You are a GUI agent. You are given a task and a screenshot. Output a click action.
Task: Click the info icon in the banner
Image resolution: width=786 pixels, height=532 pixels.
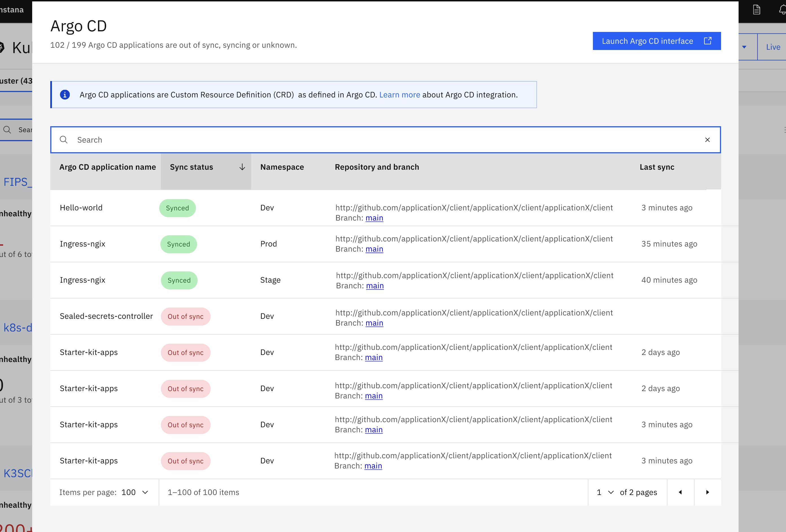point(65,95)
